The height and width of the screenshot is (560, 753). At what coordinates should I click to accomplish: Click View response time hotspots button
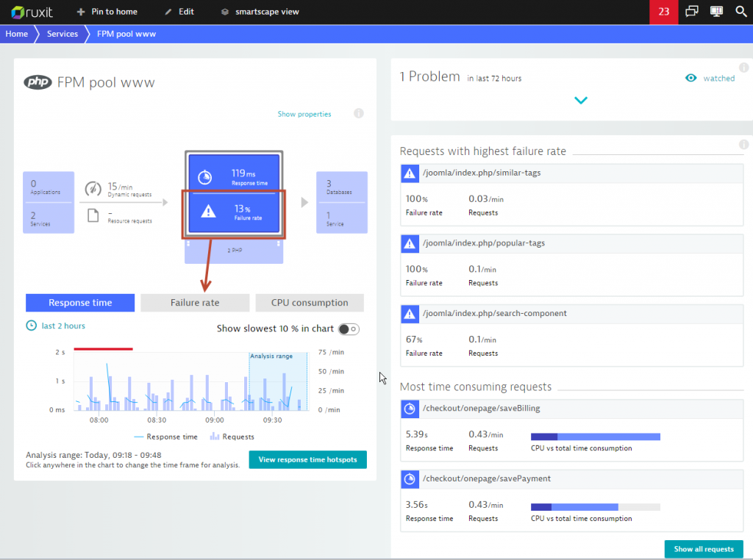(308, 460)
